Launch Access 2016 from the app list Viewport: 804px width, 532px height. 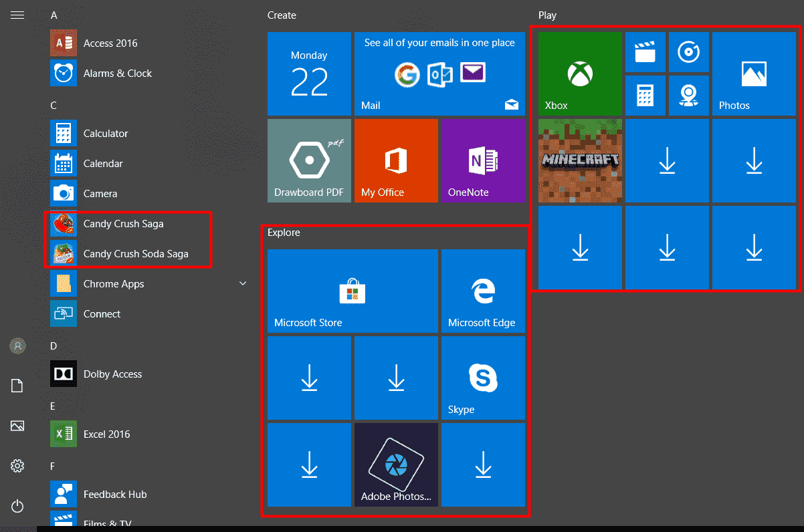click(x=148, y=43)
